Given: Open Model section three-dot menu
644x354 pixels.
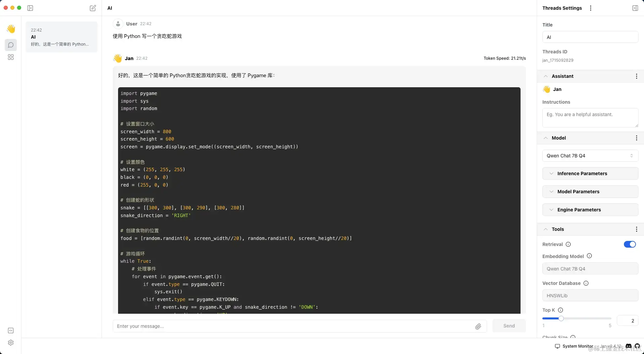Looking at the screenshot, I should (636, 138).
